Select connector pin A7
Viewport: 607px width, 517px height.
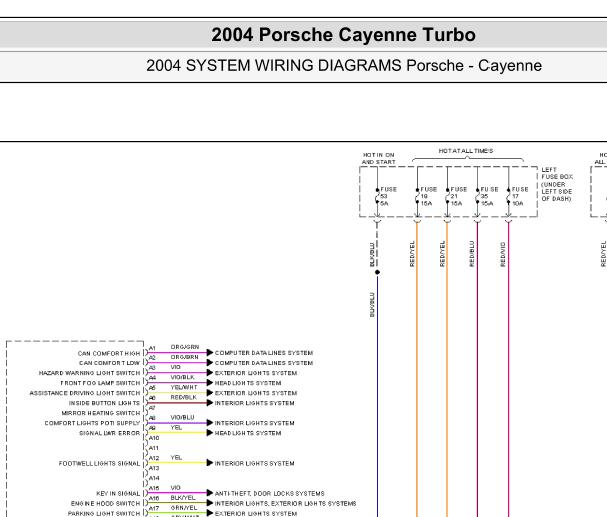pyautogui.click(x=152, y=408)
